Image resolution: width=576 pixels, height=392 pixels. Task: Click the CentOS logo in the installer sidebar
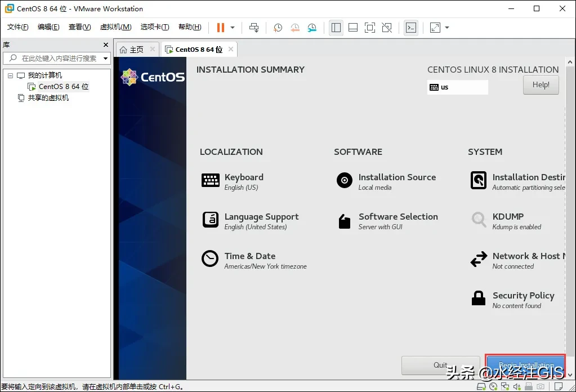tap(153, 77)
